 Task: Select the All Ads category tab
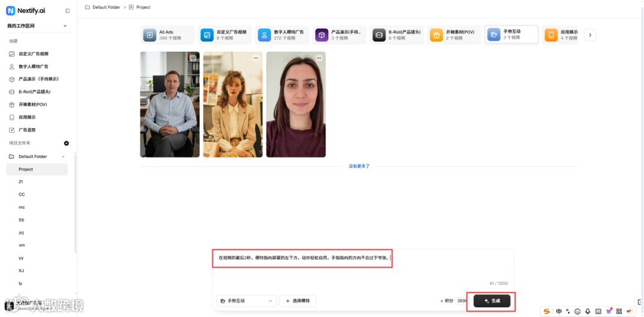coord(167,35)
